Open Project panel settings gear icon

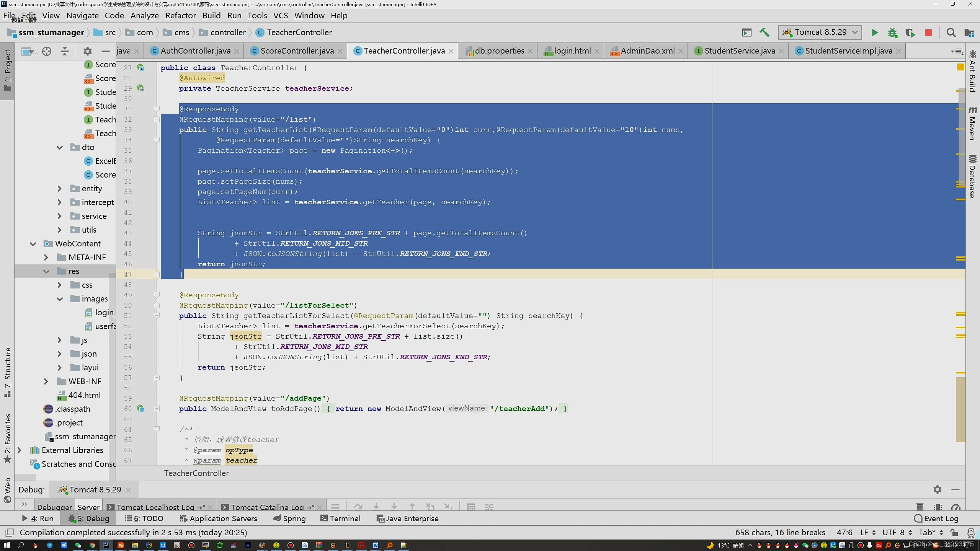[x=88, y=51]
